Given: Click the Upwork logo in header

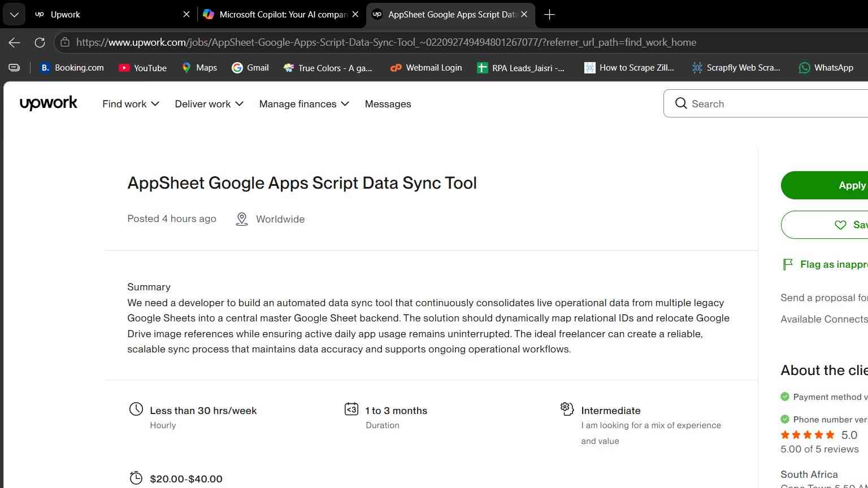Looking at the screenshot, I should (49, 103).
